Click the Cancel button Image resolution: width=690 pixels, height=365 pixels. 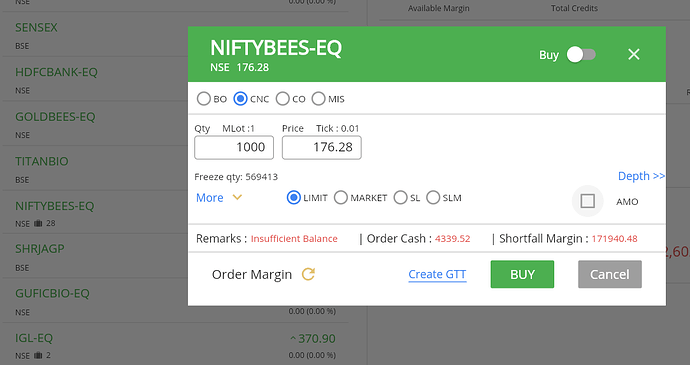[x=610, y=274]
